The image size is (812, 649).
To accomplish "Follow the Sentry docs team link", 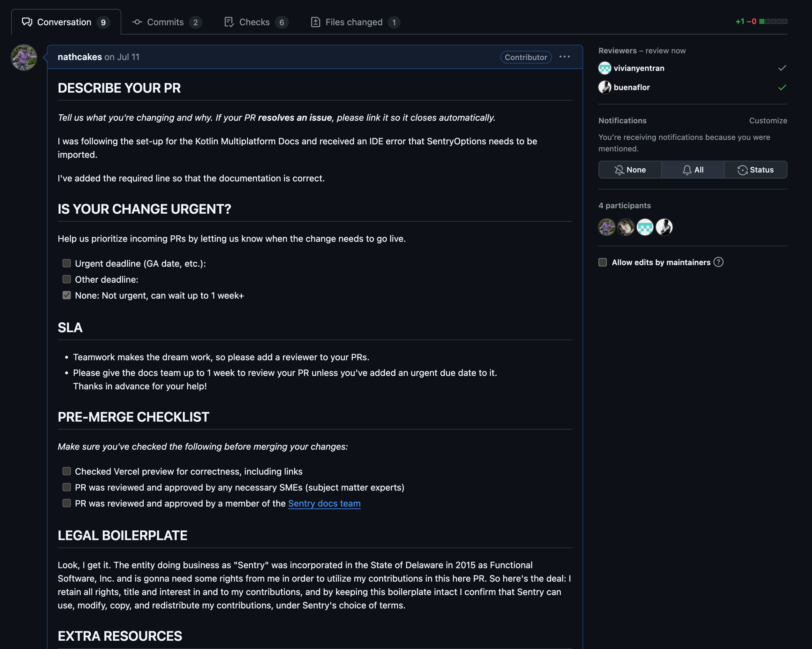I will coord(324,504).
